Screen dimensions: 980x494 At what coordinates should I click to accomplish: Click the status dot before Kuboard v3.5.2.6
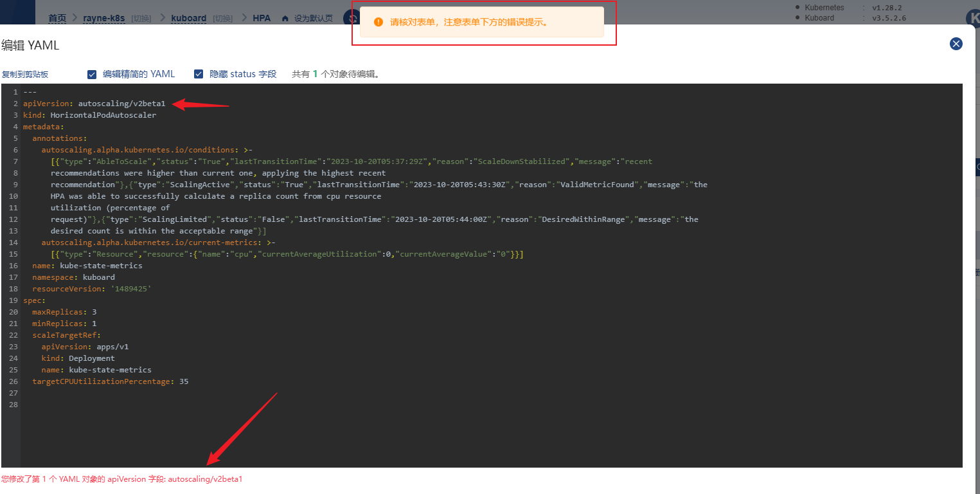pyautogui.click(x=797, y=17)
